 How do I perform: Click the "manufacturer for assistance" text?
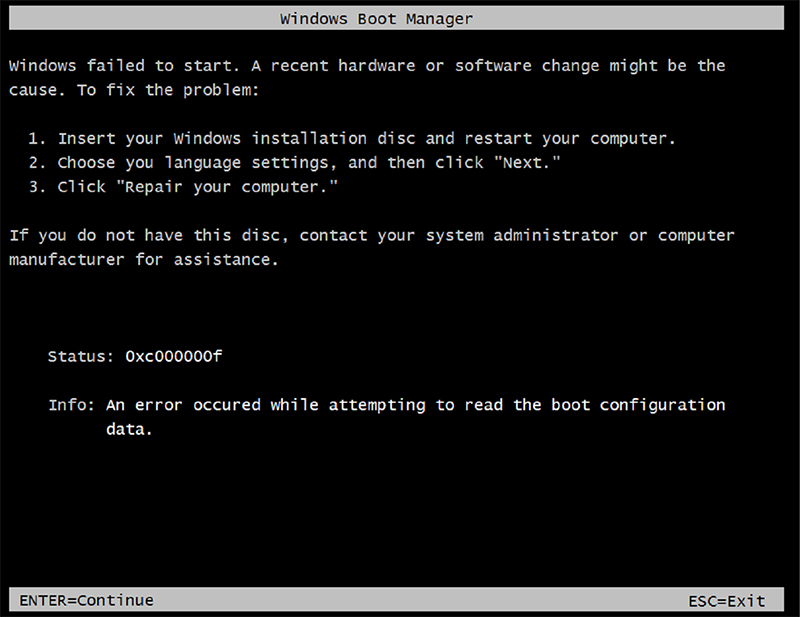tap(140, 260)
